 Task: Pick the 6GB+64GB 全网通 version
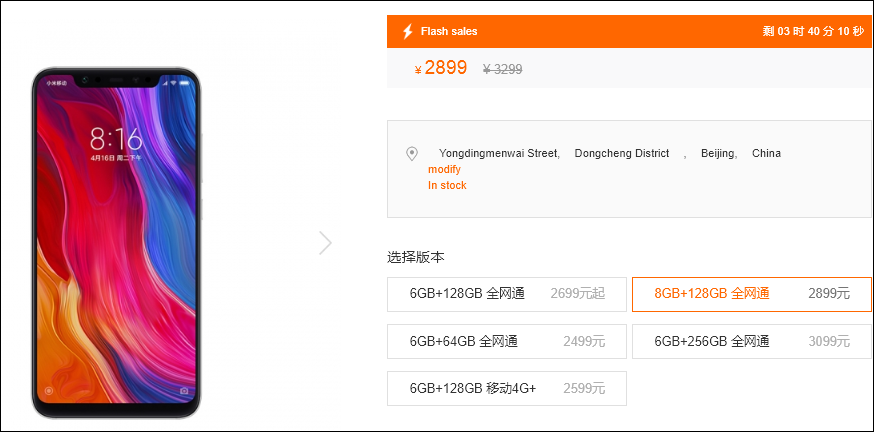(507, 341)
